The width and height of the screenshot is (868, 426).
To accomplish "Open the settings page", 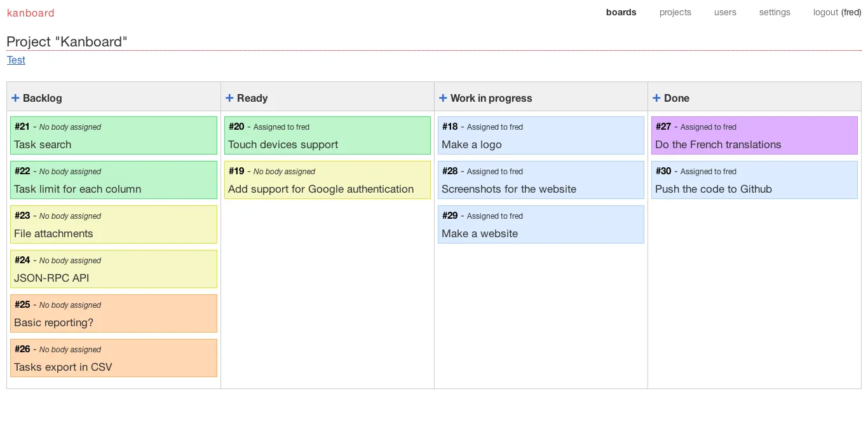I will click(775, 12).
